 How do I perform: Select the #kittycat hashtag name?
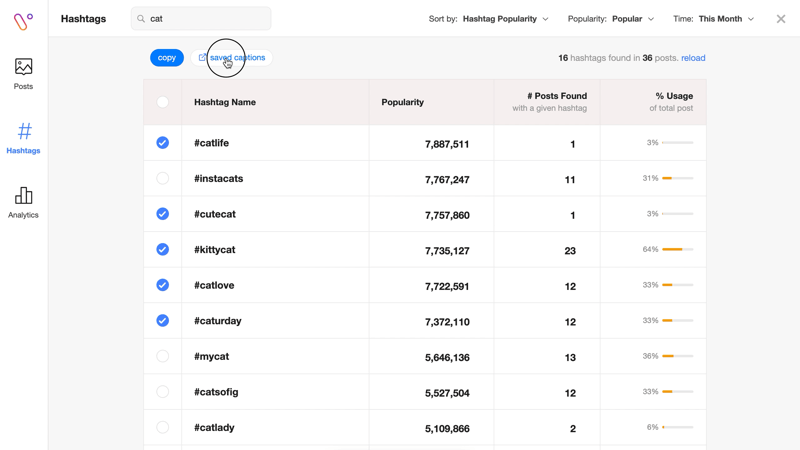pos(214,249)
